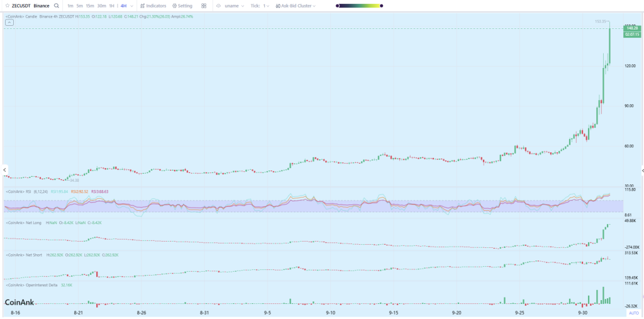Open the symbol search magnifier
Image resolution: width=644 pixels, height=319 pixels.
[57, 6]
